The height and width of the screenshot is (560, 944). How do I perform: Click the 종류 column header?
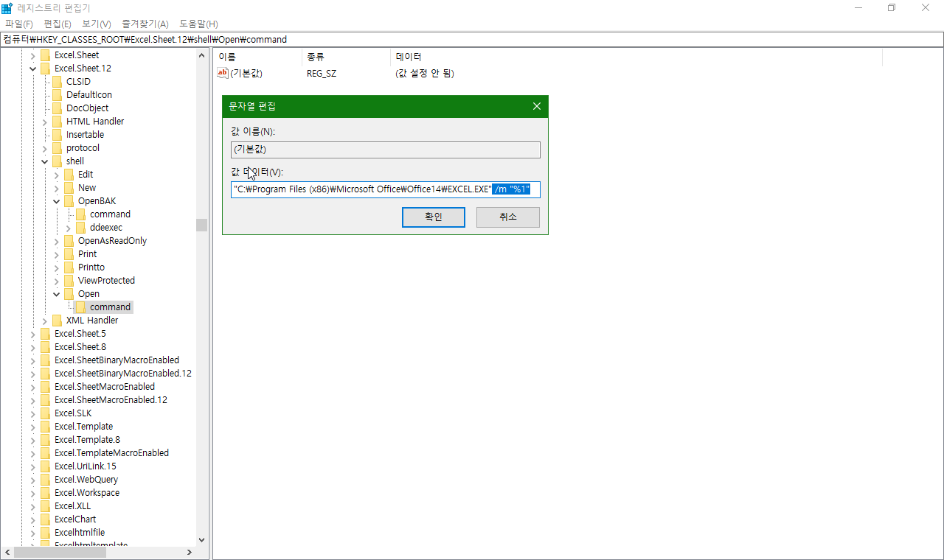(346, 57)
